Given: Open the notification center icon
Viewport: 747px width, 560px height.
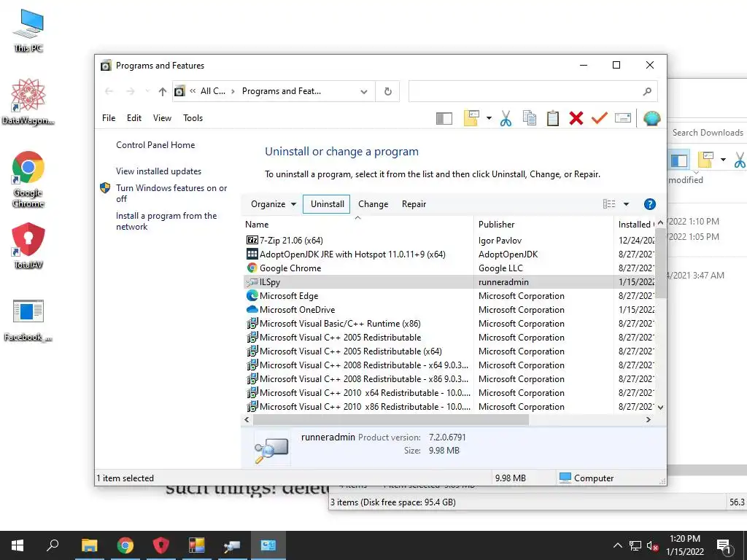Looking at the screenshot, I should pos(724,546).
